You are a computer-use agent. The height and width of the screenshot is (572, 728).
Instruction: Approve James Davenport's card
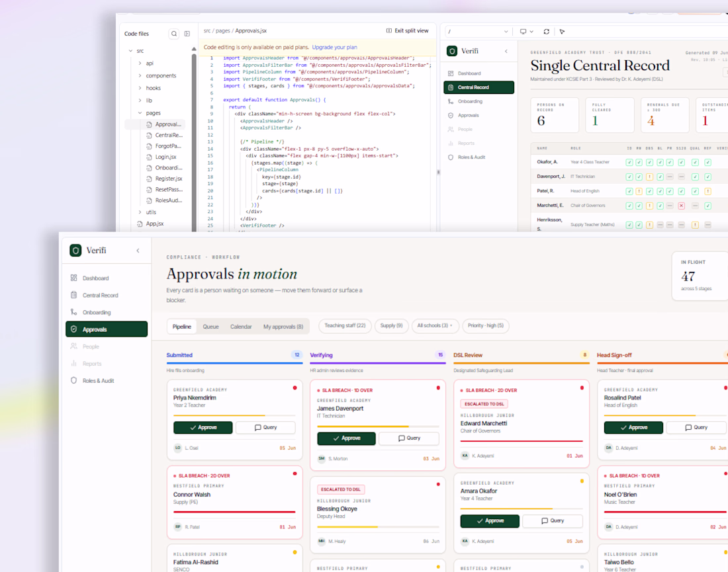346,438
